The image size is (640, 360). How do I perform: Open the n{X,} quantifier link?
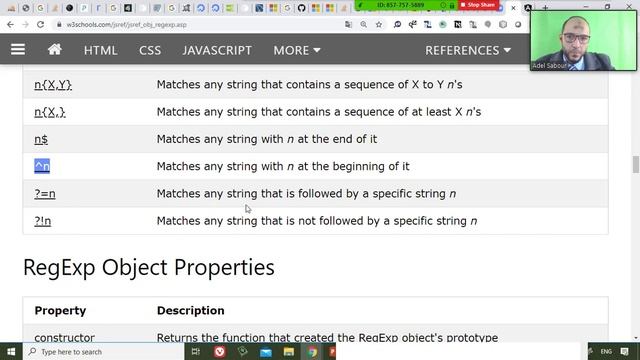pos(50,112)
